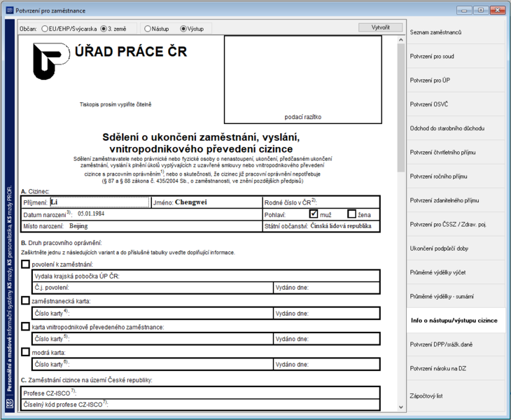
Task: Check karta vnitropodnikově převedeného zaměstnance box
Action: click(25, 326)
